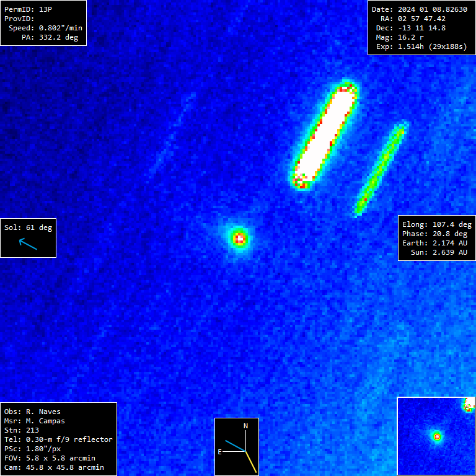
Task: Click the 'N' label in the compass box
Action: pyautogui.click(x=246, y=426)
